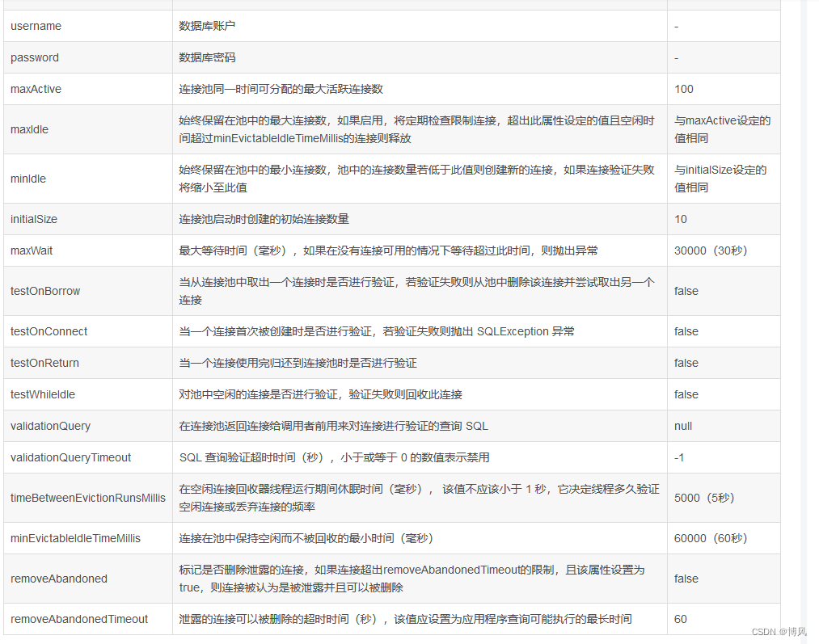Select the "null" default for validationQuery
The width and height of the screenshot is (819, 644).
683,426
